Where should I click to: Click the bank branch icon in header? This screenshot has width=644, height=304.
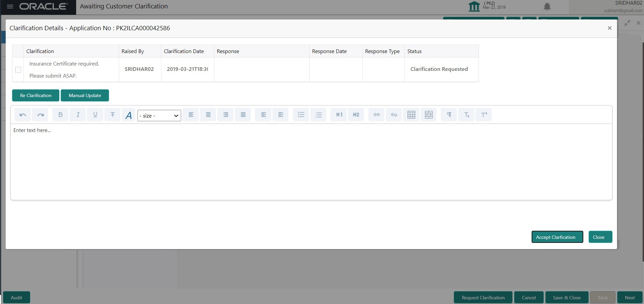tap(474, 6)
